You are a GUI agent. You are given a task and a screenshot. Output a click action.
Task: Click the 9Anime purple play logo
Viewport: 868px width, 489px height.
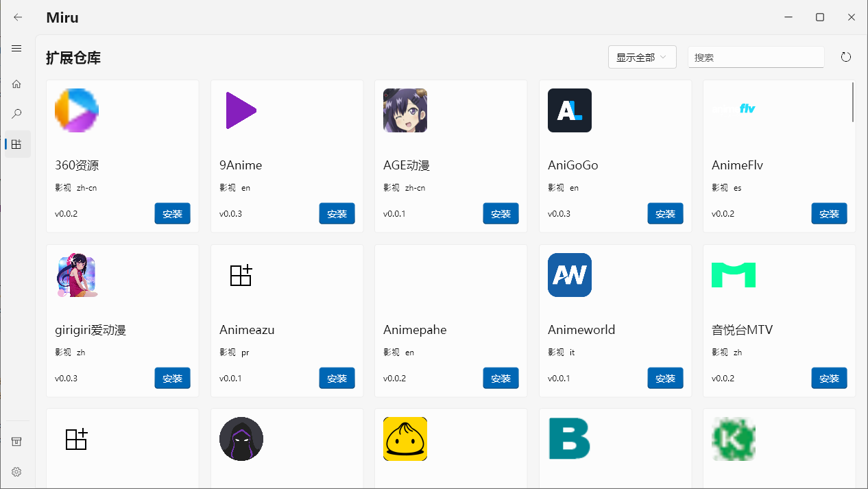241,110
